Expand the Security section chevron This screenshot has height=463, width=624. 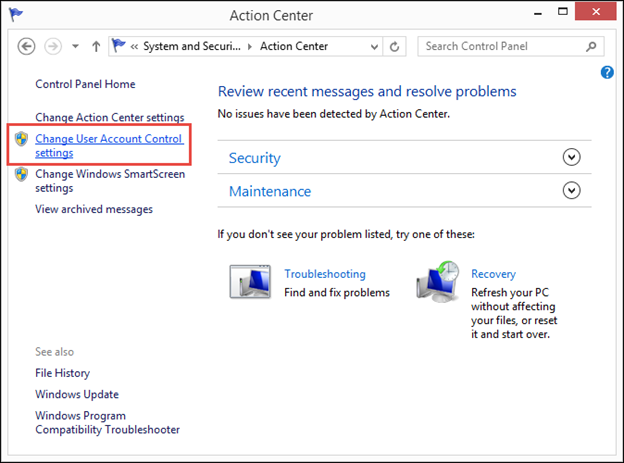pos(571,157)
